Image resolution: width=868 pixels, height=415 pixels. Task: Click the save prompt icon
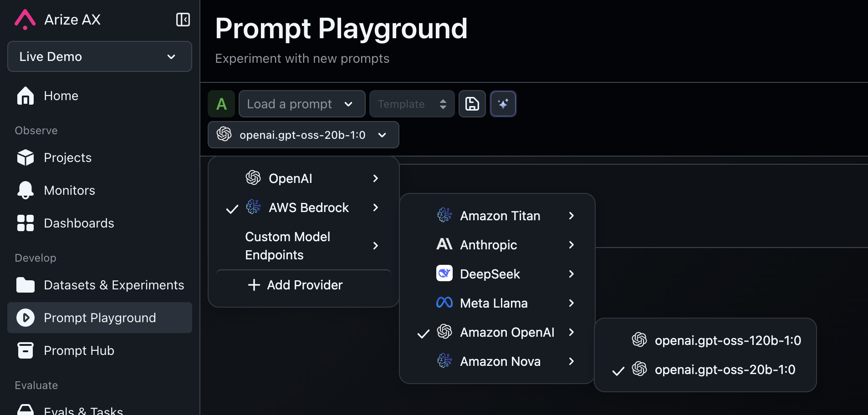[472, 104]
